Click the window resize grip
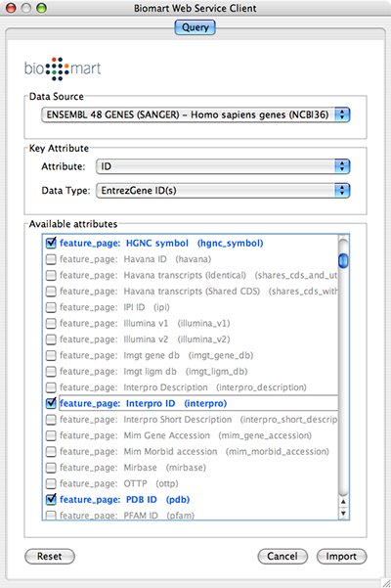This screenshot has height=588, width=391. point(385,582)
